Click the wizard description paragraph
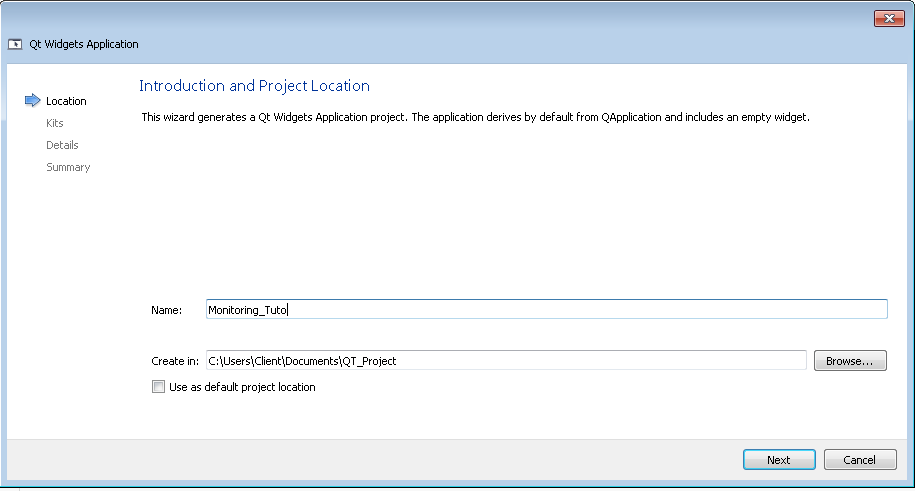The width and height of the screenshot is (915, 491). (x=476, y=117)
